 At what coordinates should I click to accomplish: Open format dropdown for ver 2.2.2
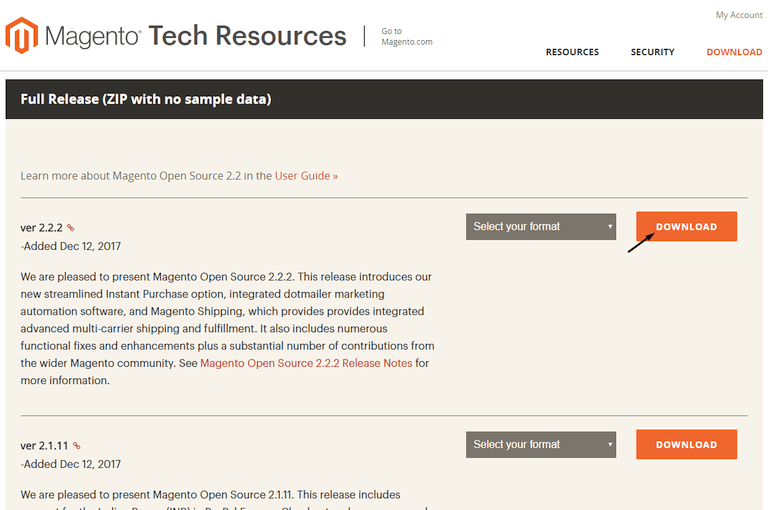click(541, 226)
